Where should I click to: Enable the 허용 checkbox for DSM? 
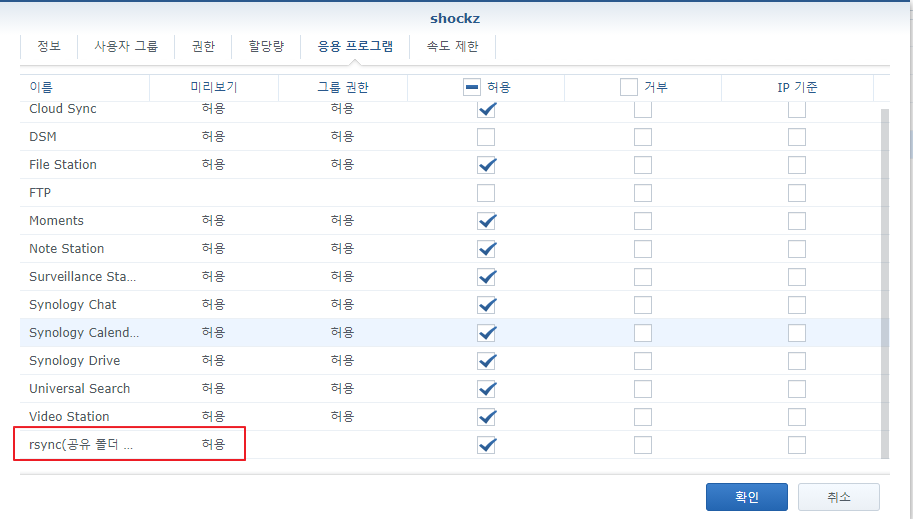tap(486, 137)
